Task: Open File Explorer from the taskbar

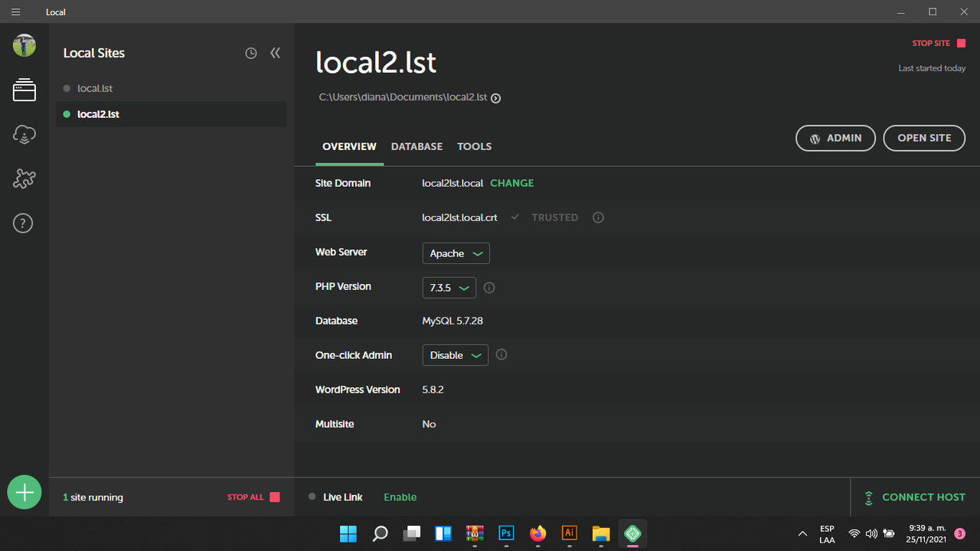Action: tap(600, 533)
